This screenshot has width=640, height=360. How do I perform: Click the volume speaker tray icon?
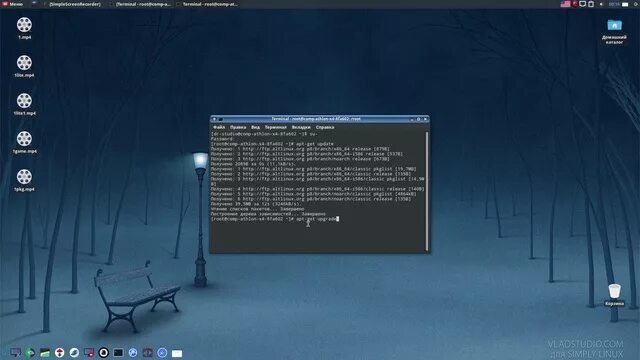coord(601,4)
